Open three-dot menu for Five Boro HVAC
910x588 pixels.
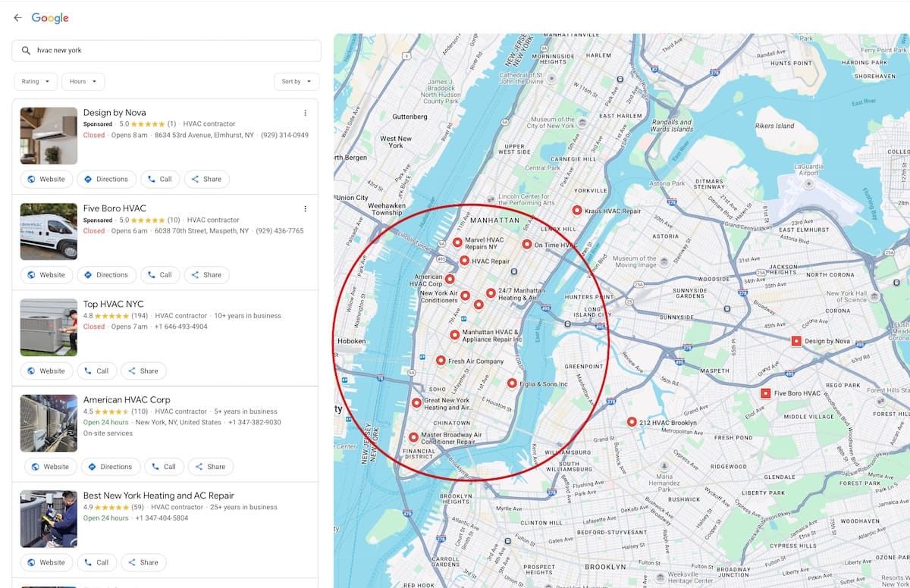(306, 208)
